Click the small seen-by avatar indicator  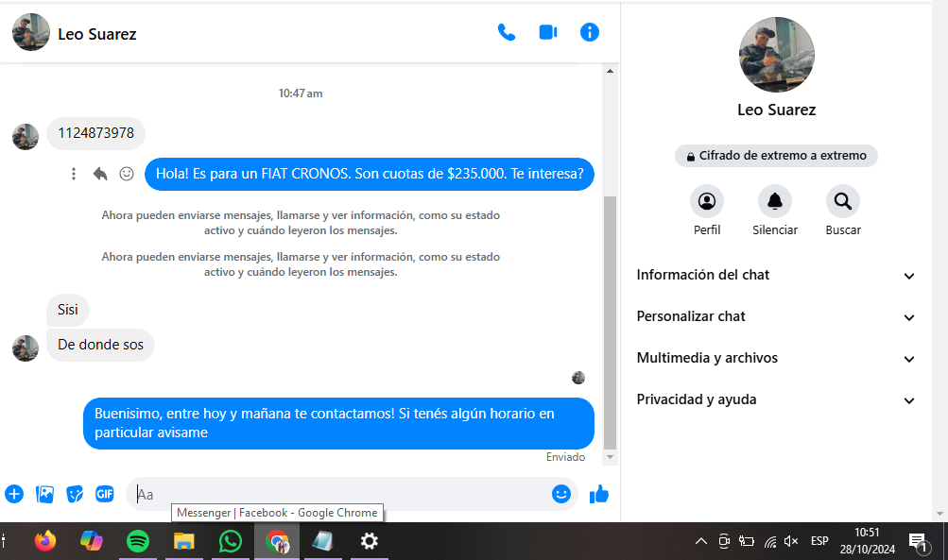[x=578, y=378]
